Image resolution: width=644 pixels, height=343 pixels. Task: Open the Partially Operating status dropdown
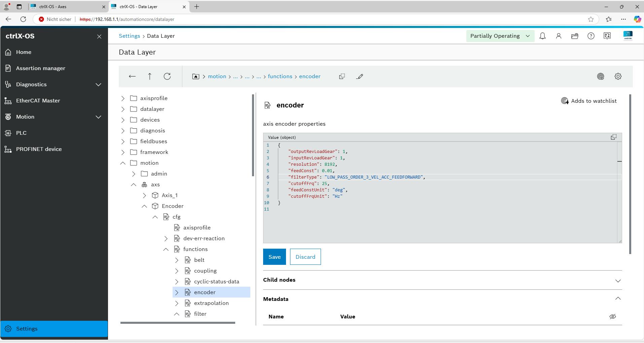coord(500,36)
